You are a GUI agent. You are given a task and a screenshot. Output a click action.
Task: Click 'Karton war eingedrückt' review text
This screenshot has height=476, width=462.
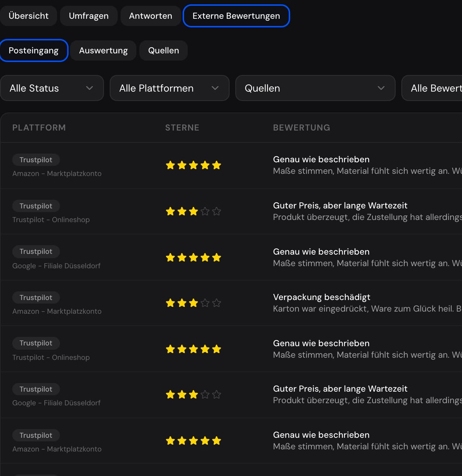click(x=367, y=309)
